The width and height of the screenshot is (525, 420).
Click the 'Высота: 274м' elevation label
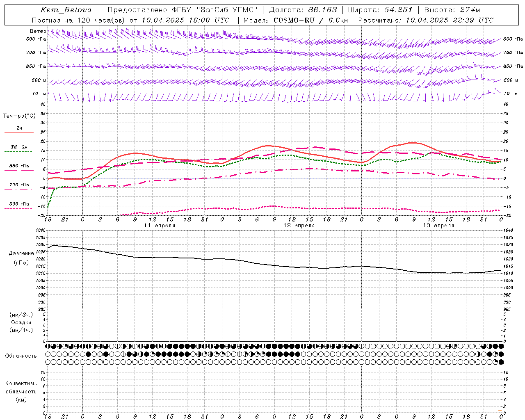(x=452, y=10)
